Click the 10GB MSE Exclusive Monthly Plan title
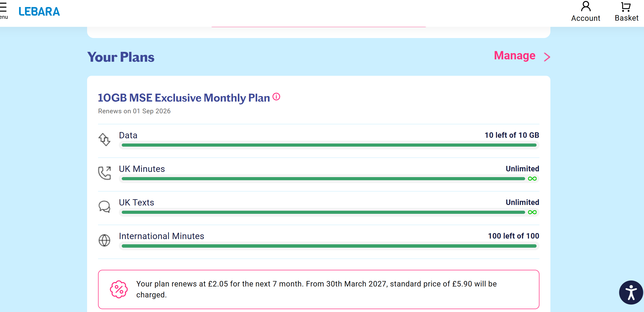This screenshot has height=312, width=644. [184, 98]
